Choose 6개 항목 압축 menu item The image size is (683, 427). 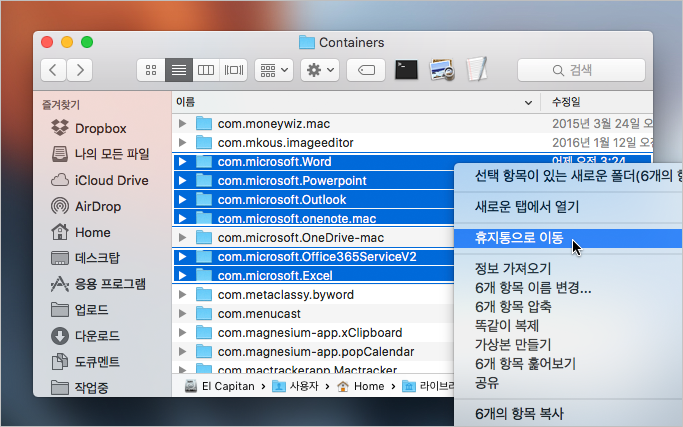click(568, 307)
